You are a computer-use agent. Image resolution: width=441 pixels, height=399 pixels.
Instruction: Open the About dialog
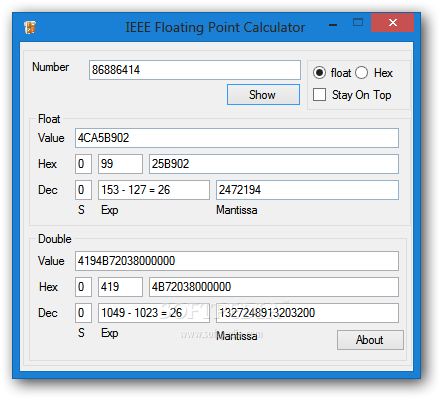pos(370,340)
